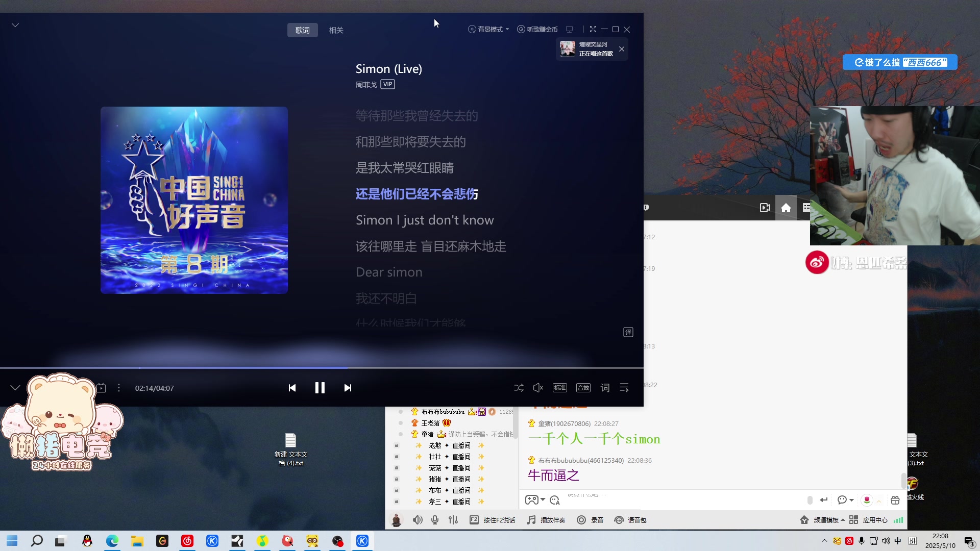Open 老憨 直播间 channel
The image size is (980, 551).
pyautogui.click(x=450, y=445)
